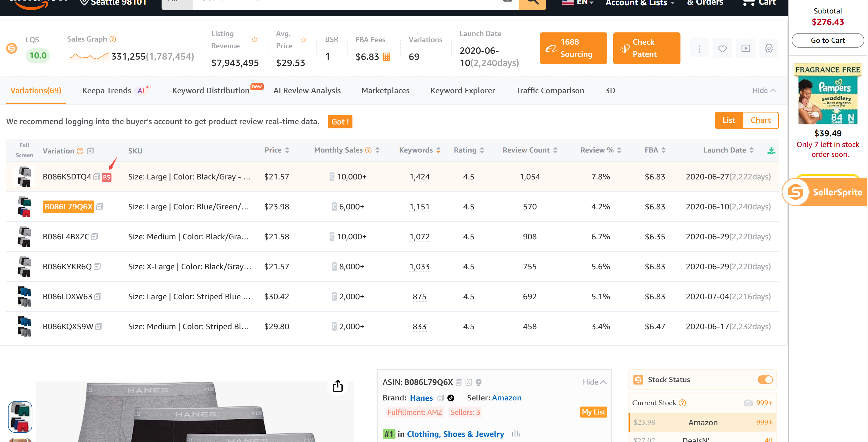Viewport: 868px width, 442px height.
Task: Open the Marketplaces tab
Action: (385, 90)
